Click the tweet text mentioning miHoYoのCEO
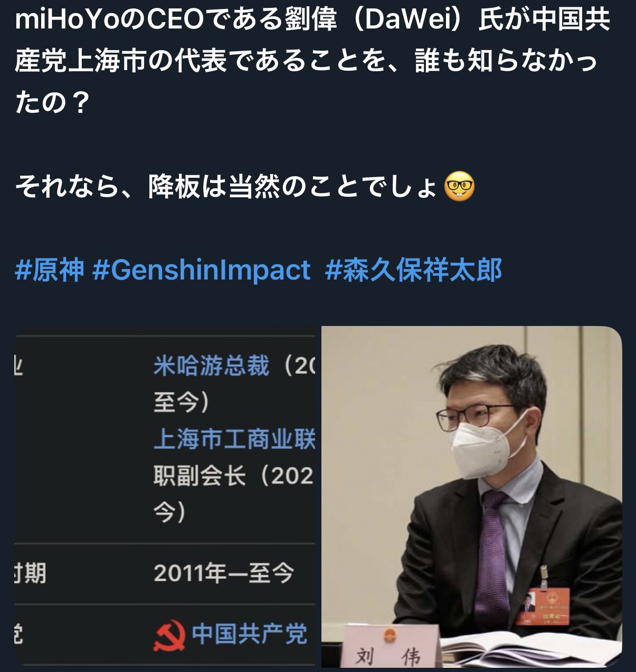 coord(312,61)
